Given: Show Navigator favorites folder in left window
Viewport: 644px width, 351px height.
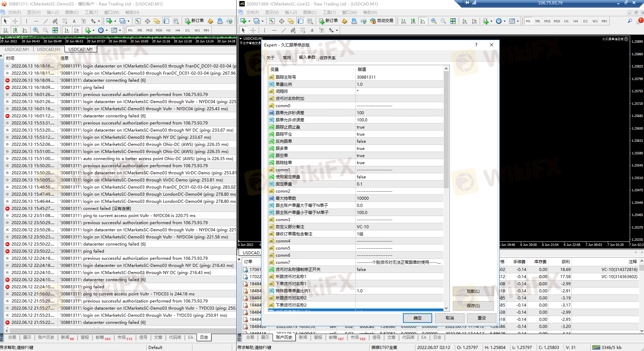Looking at the screenshot, I should coord(157,21).
